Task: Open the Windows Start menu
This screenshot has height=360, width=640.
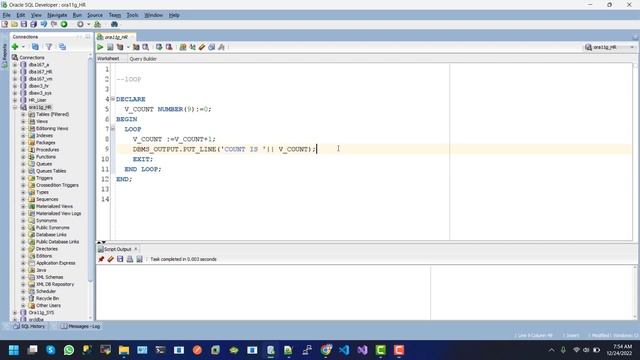Action: click(x=14, y=350)
